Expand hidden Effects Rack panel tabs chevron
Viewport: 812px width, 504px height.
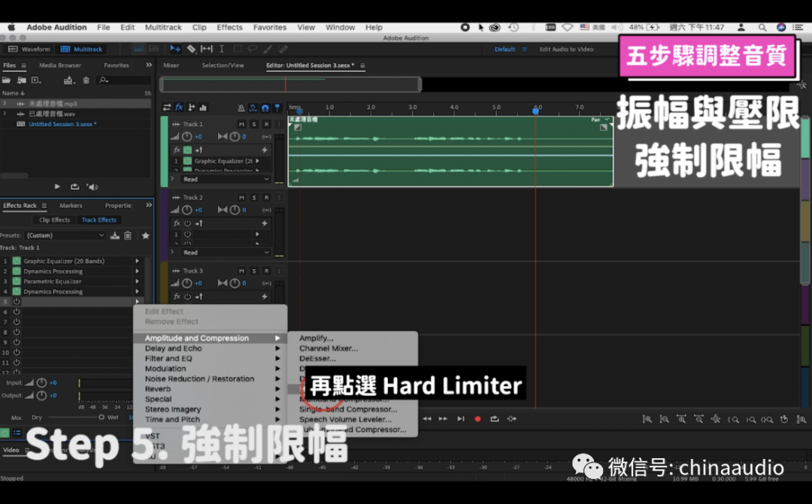149,205
